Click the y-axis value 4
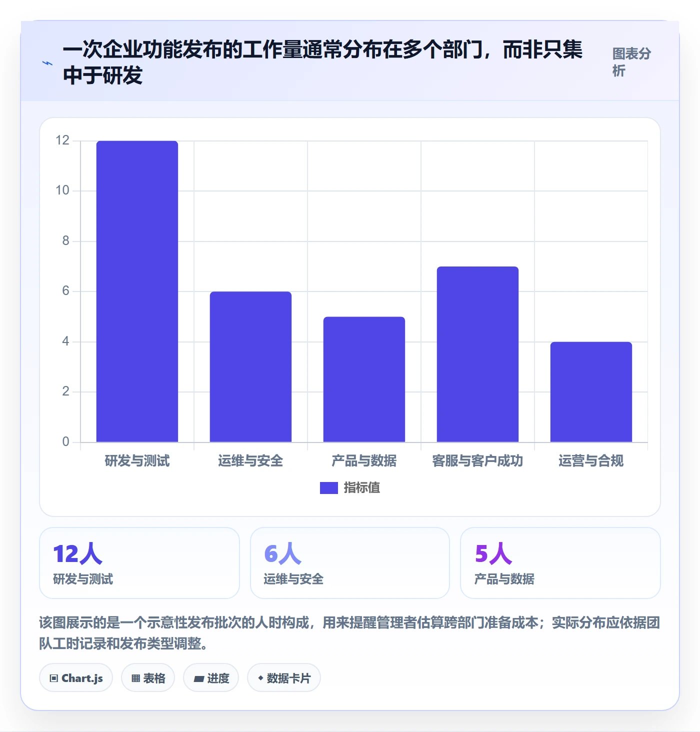 [65, 341]
